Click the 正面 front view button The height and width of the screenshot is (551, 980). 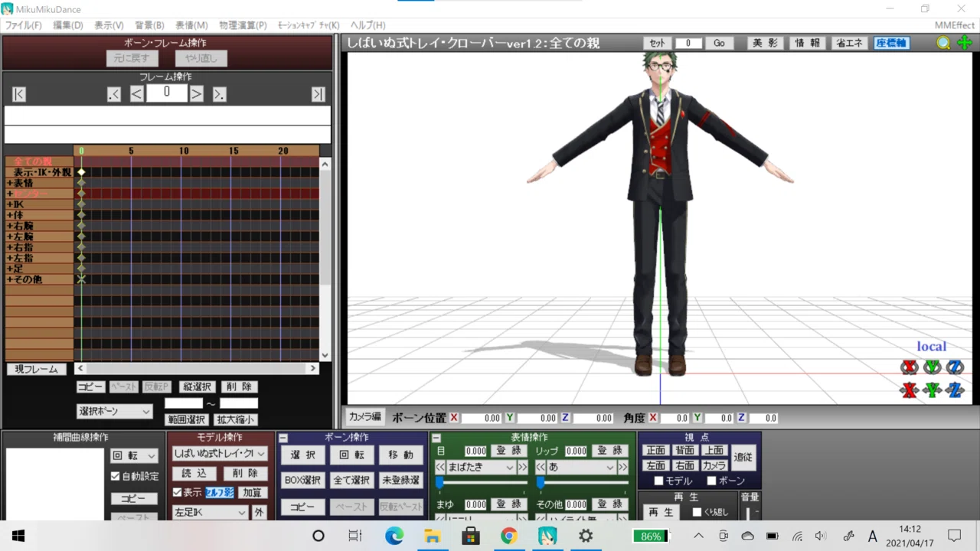click(x=656, y=450)
